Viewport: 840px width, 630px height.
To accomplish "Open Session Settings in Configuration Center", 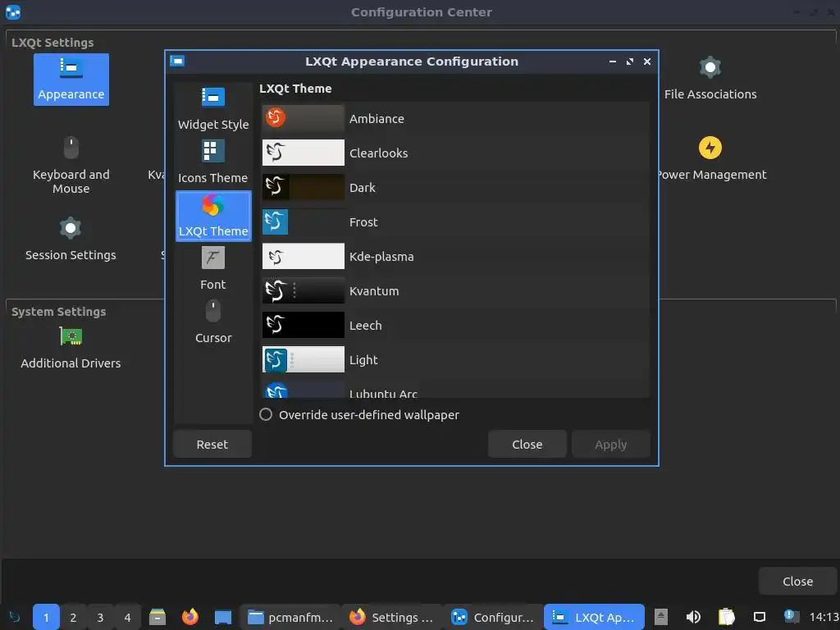I will pyautogui.click(x=71, y=239).
